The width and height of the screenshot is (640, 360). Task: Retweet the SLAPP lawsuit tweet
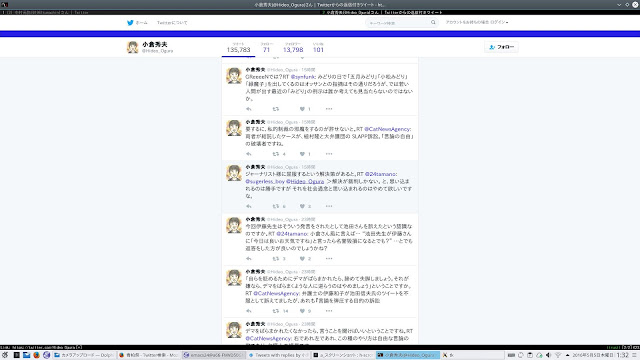tap(276, 154)
